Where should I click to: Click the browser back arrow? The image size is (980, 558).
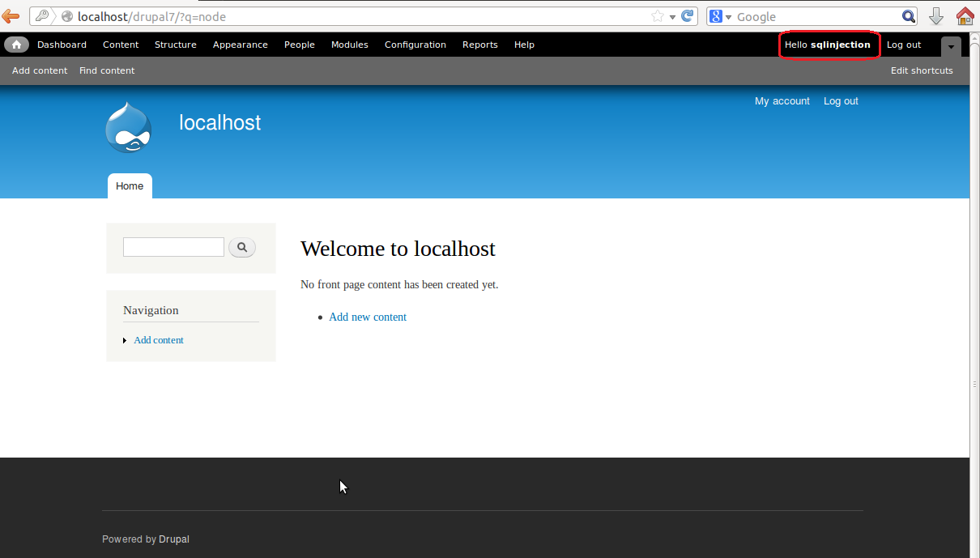tap(11, 16)
